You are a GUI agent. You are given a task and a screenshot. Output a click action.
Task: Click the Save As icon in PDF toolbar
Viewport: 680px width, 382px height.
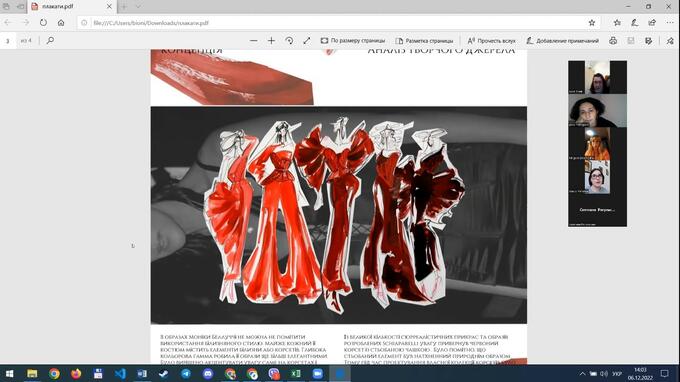648,41
